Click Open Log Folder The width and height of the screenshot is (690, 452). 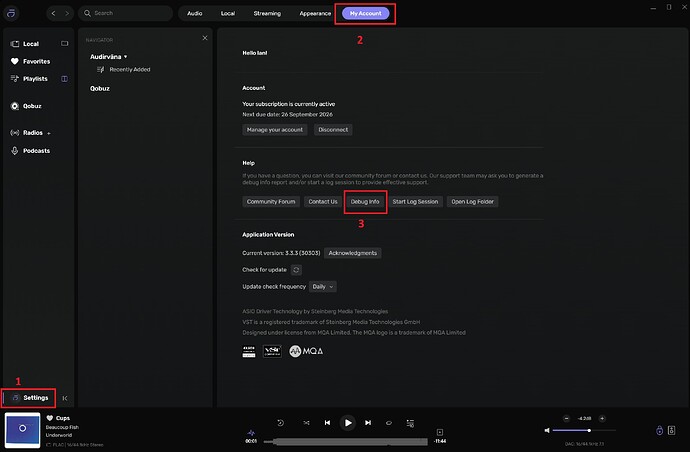pos(472,201)
